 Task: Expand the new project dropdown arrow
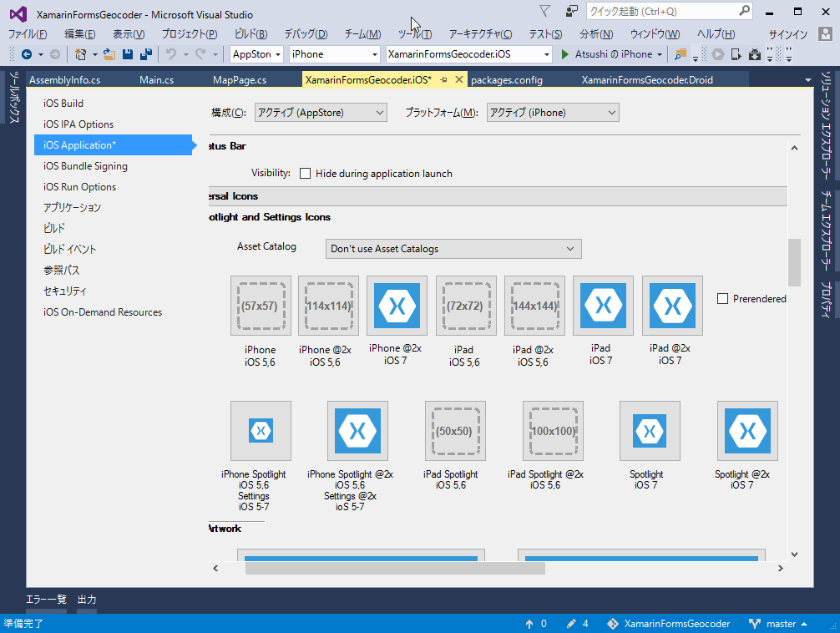95,54
